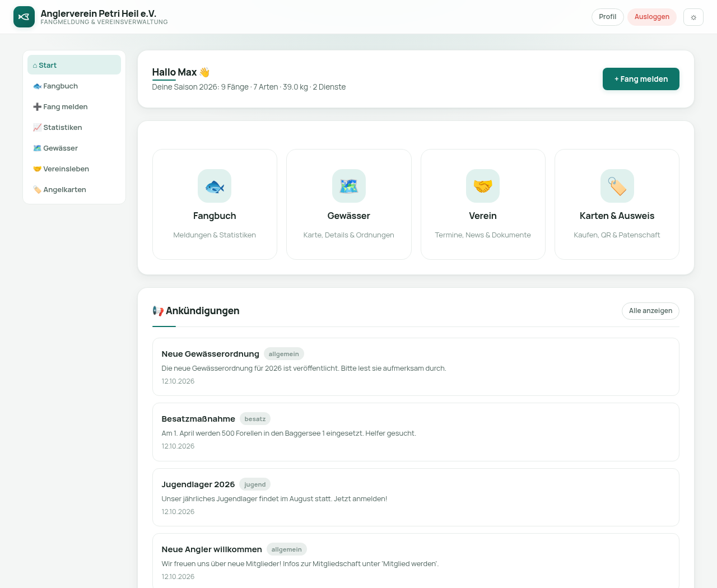The height and width of the screenshot is (588, 717).
Task: Open the Karten & Ausweis card title
Action: point(617,216)
